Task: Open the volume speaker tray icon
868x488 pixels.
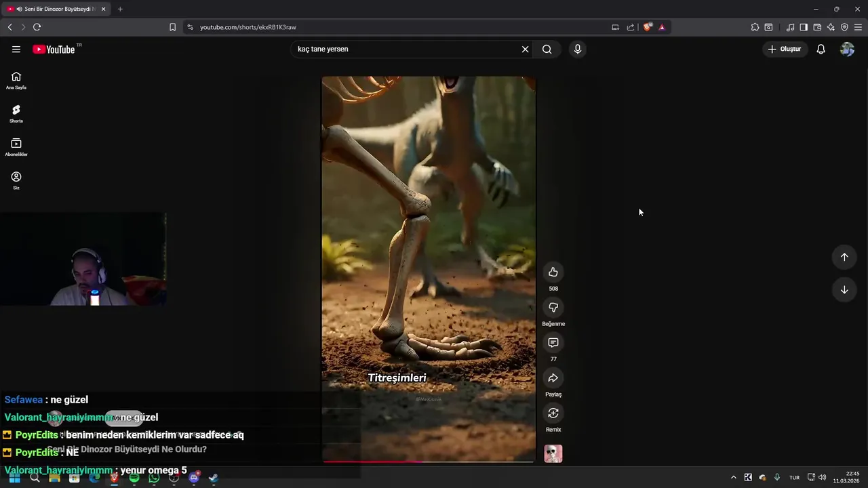Action: pyautogui.click(x=822, y=477)
